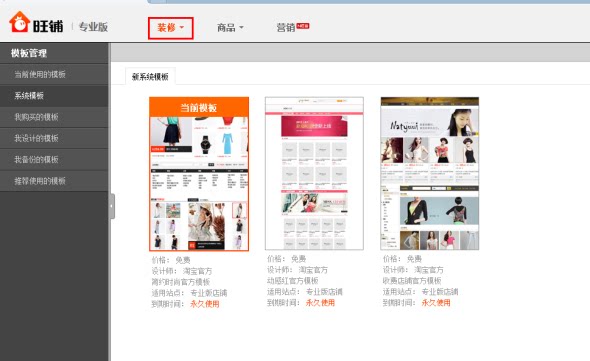Click 动感红官方模板 template name
This screenshot has width=590, height=361.
pos(293,281)
